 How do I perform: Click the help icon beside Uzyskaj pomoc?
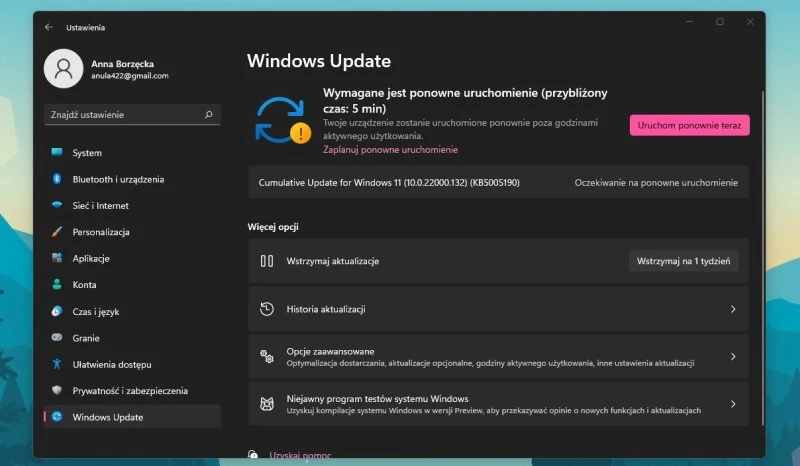tap(253, 454)
